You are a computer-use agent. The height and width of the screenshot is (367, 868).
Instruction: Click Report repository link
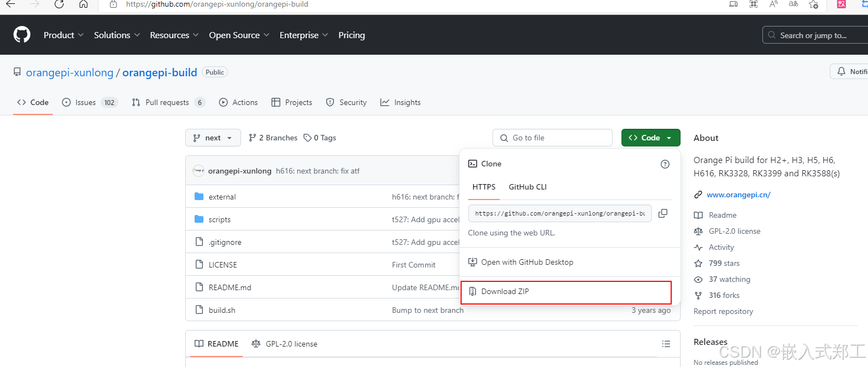[723, 311]
